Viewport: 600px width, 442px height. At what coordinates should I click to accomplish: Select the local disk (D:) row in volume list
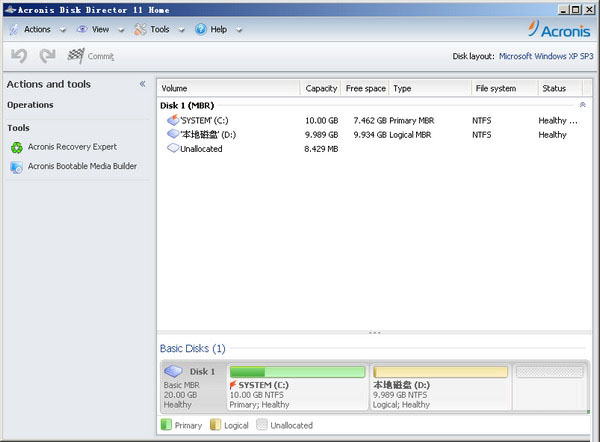(x=208, y=134)
